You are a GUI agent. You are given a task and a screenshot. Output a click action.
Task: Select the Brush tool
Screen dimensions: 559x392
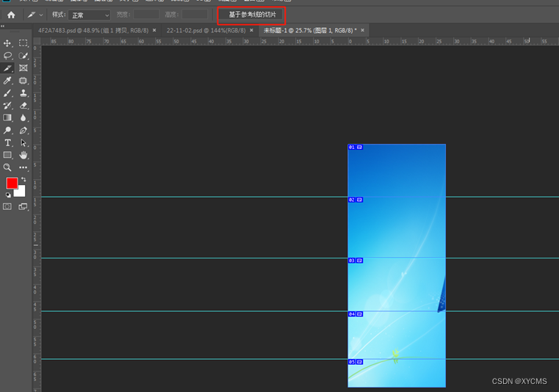(7, 93)
